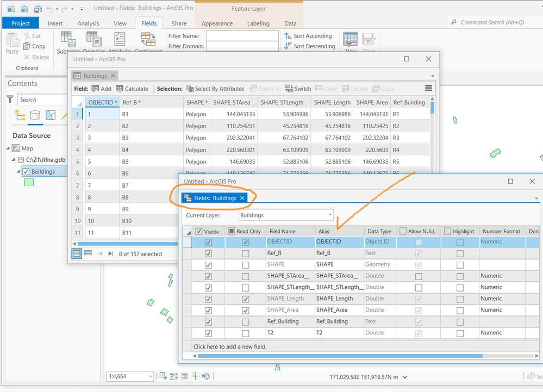543x392 pixels.
Task: Click the Domains ribbon icon
Action: tap(94, 39)
